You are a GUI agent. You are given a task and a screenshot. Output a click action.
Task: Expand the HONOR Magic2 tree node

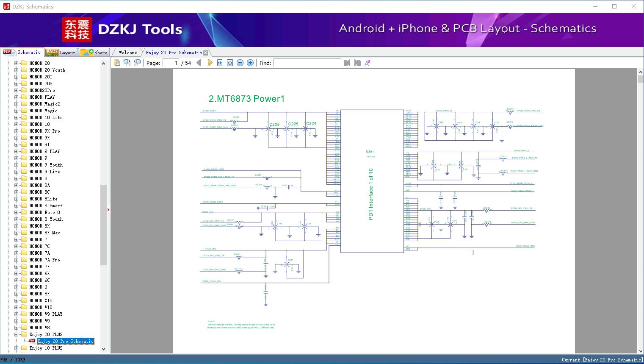coord(17,104)
